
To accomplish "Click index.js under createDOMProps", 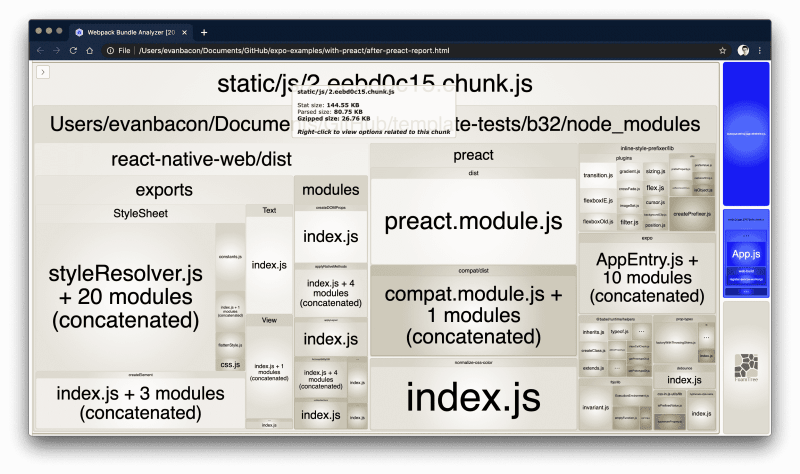I will click(x=331, y=236).
